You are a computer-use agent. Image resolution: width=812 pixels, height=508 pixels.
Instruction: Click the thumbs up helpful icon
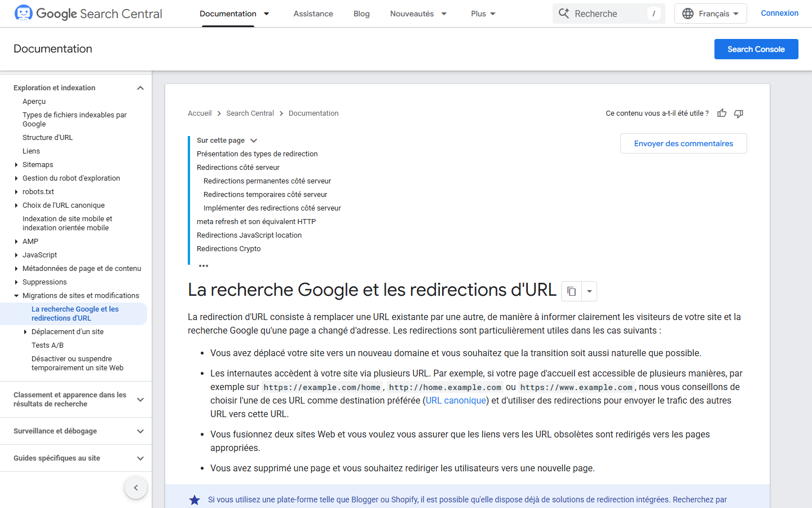(x=722, y=113)
